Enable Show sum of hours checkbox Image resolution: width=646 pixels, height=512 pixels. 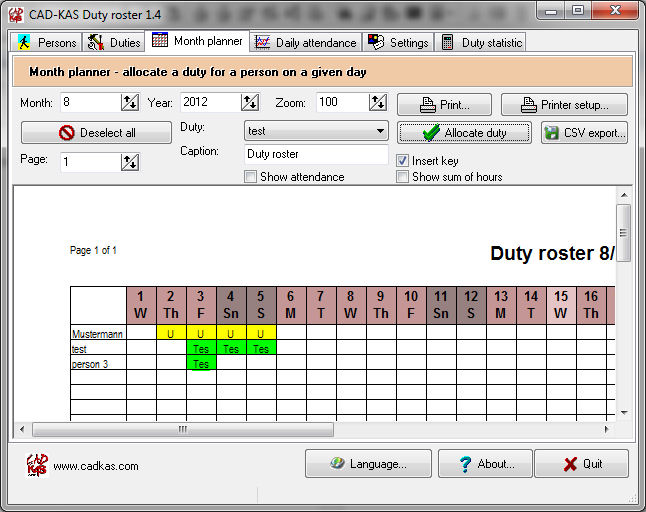pos(403,177)
